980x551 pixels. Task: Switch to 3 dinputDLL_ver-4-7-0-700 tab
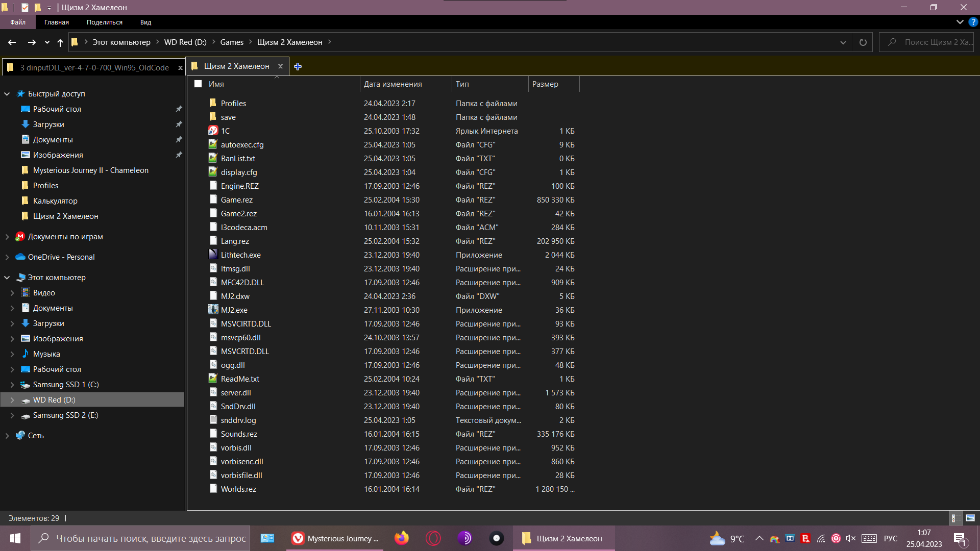pyautogui.click(x=94, y=67)
